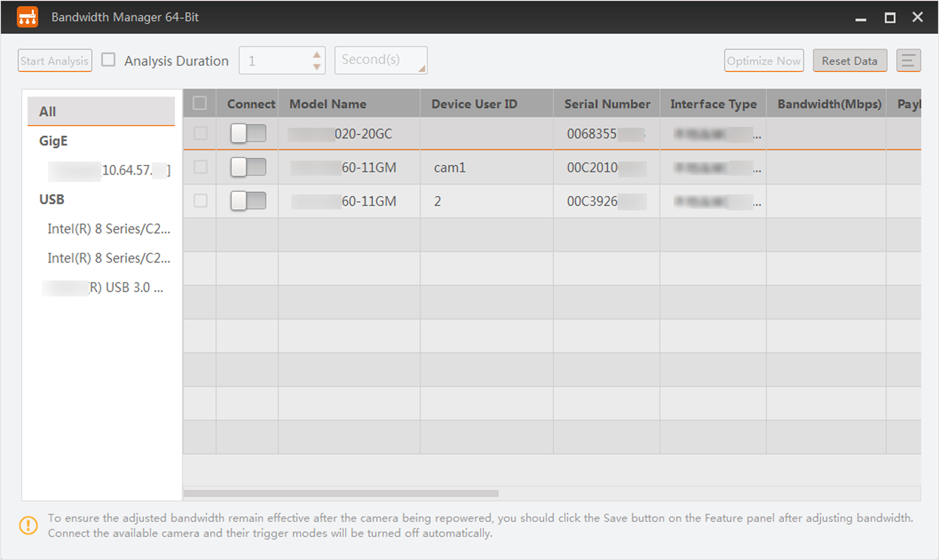Open the Second(s) unit dropdown

point(381,60)
